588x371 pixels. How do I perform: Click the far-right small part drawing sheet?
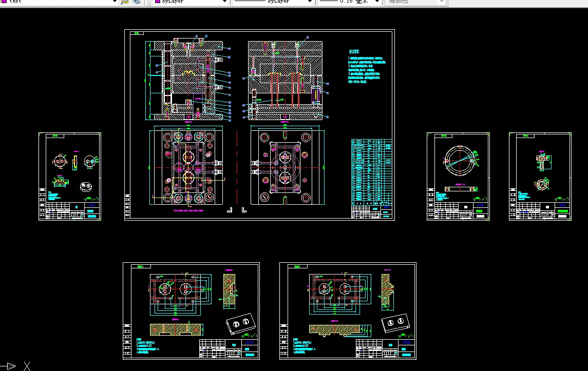tap(540, 176)
